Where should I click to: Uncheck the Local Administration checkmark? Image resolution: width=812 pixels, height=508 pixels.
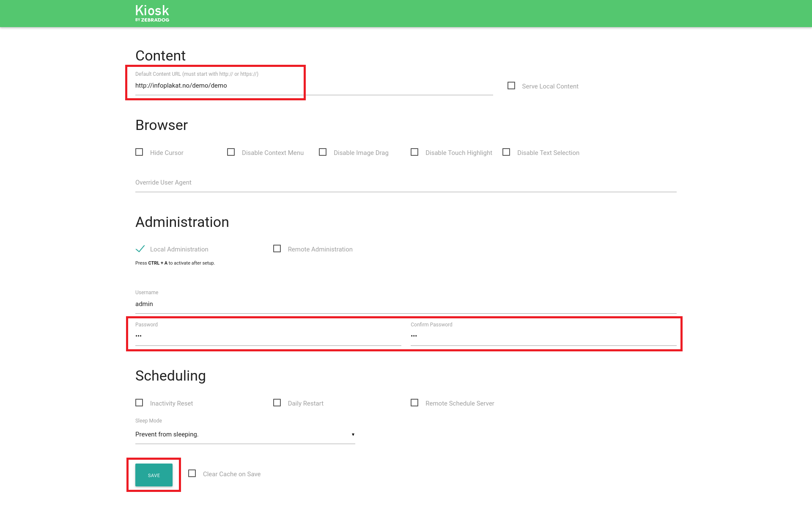140,249
